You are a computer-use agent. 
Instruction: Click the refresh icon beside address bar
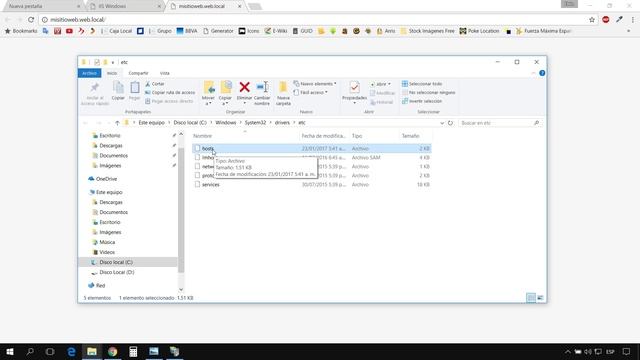point(450,123)
